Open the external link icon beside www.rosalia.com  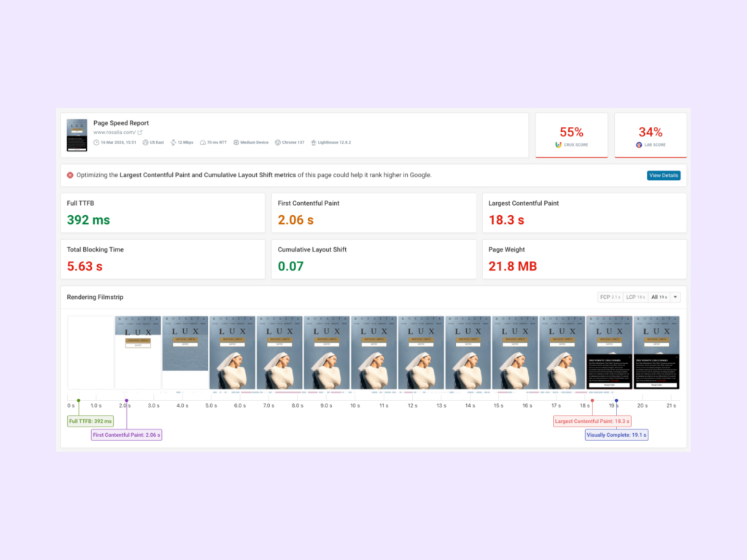coord(140,133)
